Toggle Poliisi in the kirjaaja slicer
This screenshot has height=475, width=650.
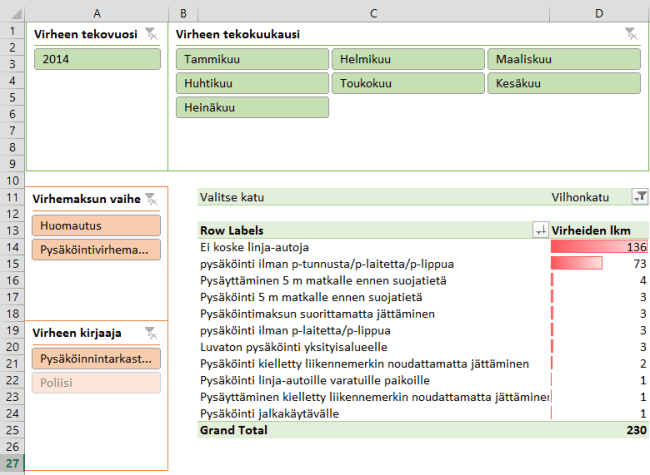click(x=97, y=383)
